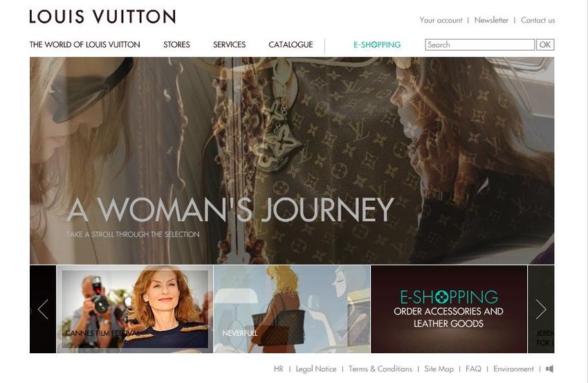Click the Search input field
Image resolution: width=588 pixels, height=383 pixels.
pyautogui.click(x=479, y=45)
